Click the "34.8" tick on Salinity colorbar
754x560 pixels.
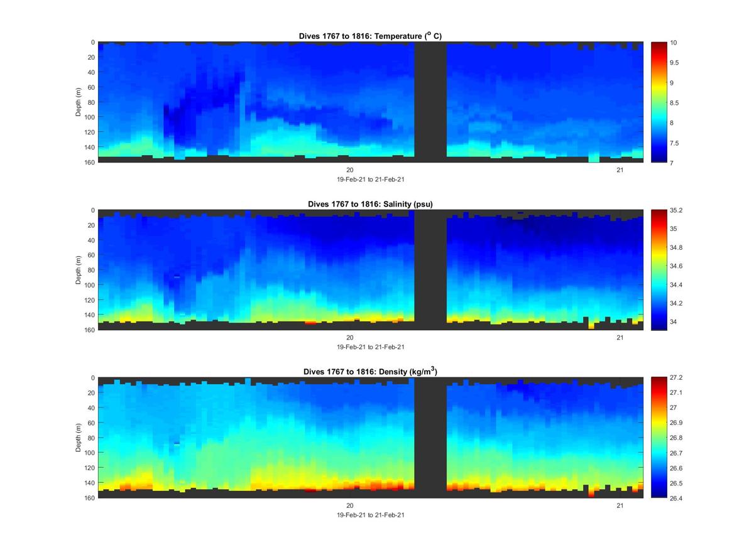[677, 247]
